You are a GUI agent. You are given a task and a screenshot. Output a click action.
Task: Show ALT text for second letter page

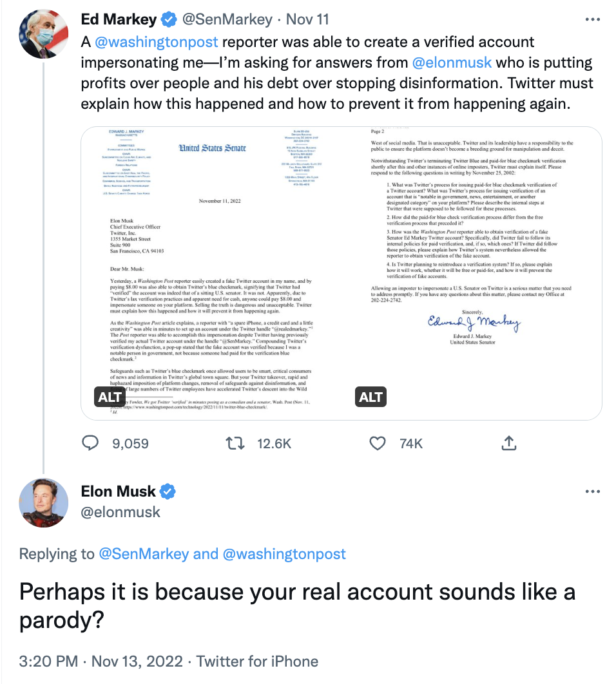tap(371, 397)
